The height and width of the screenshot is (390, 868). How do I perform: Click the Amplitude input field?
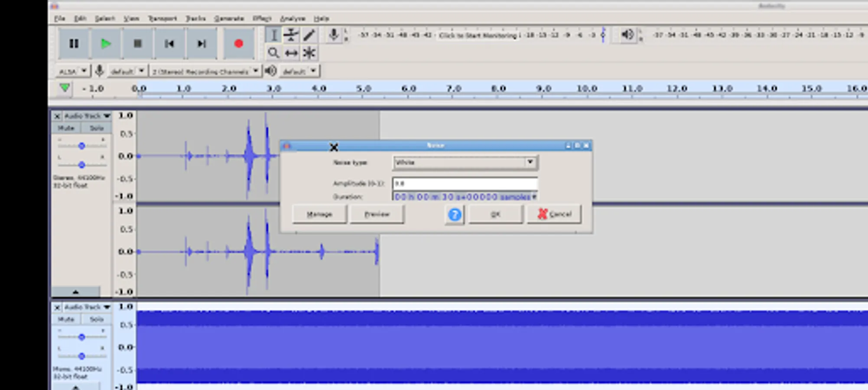(464, 183)
